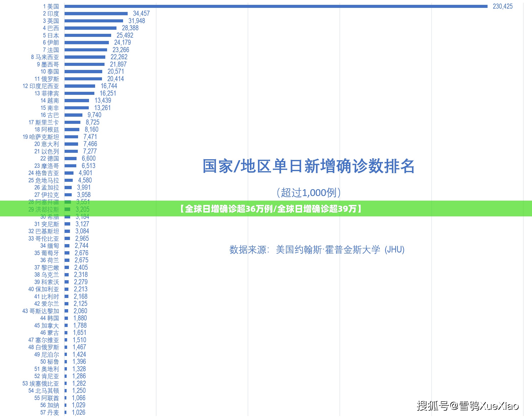The image size is (532, 417).
Task: Click the row label 11 俄罗斯
Action: 47,79
